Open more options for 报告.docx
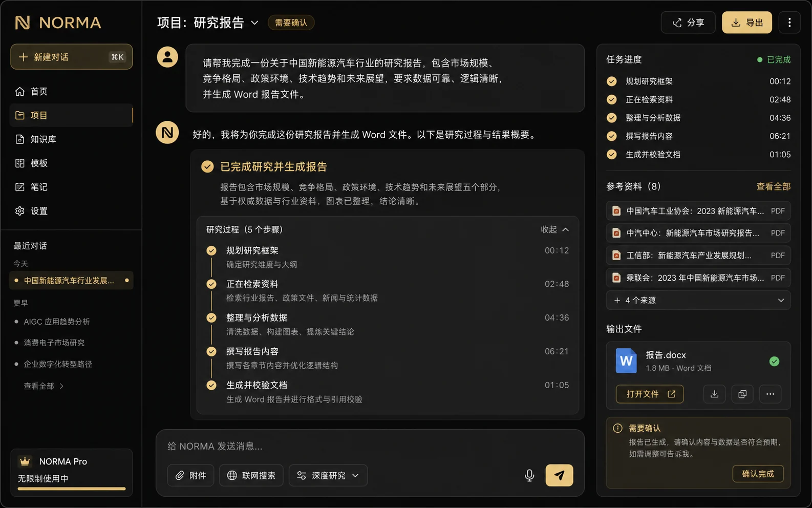This screenshot has height=508, width=812. tap(771, 394)
